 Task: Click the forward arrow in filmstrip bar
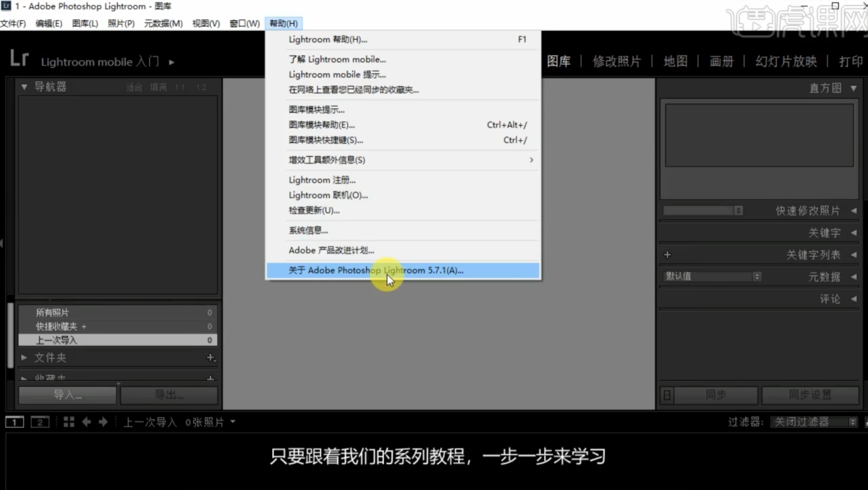click(x=103, y=422)
